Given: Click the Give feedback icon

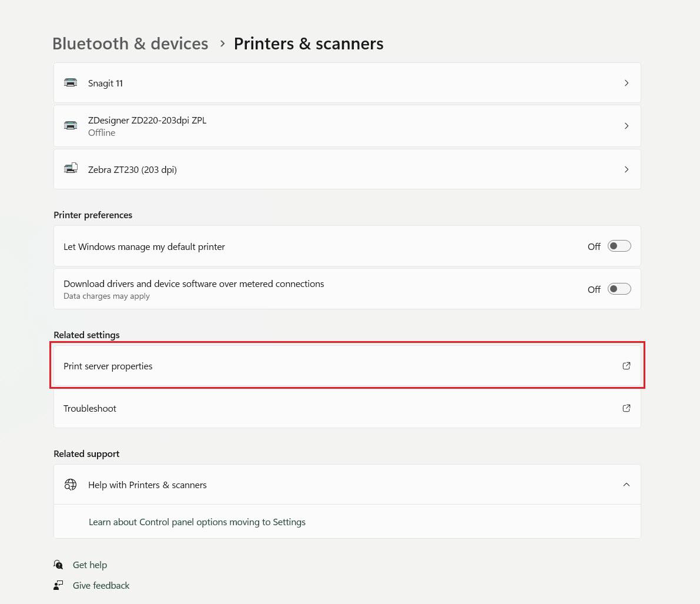Looking at the screenshot, I should tap(59, 585).
